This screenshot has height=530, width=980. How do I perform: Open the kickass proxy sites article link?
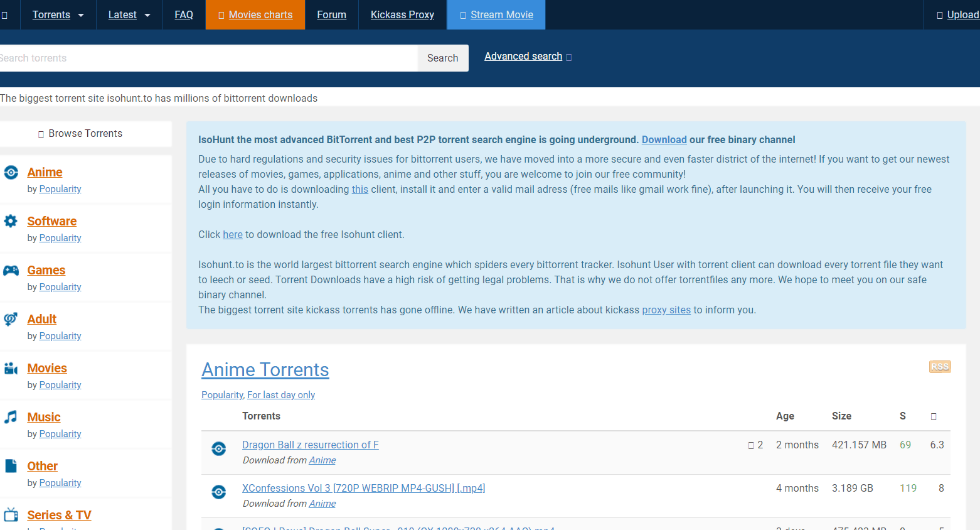666,310
